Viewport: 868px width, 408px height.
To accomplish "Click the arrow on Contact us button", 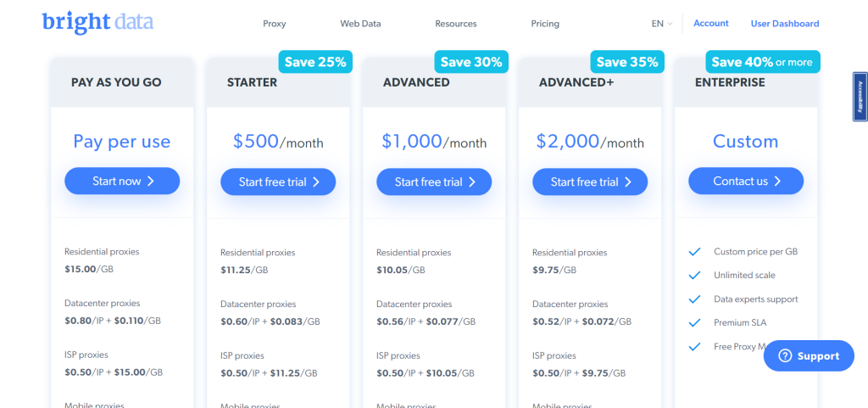I will 777,182.
